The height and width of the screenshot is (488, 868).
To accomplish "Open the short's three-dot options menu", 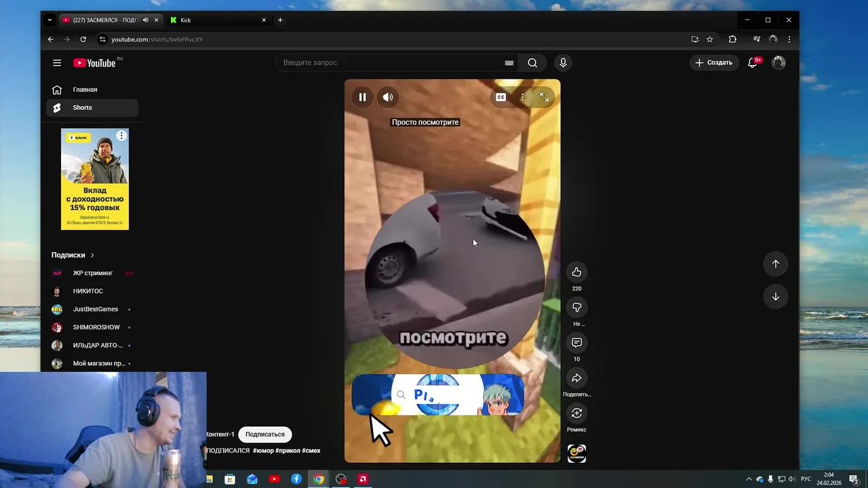I will [522, 97].
